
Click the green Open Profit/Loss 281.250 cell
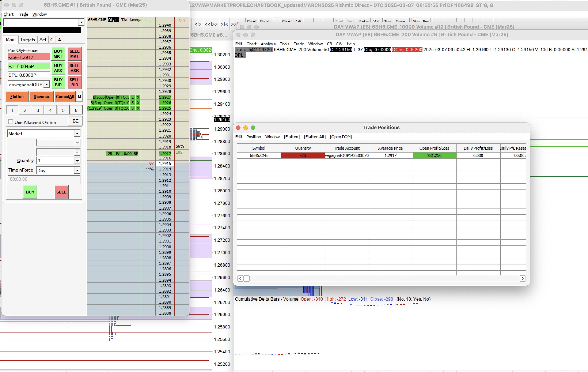click(x=434, y=155)
